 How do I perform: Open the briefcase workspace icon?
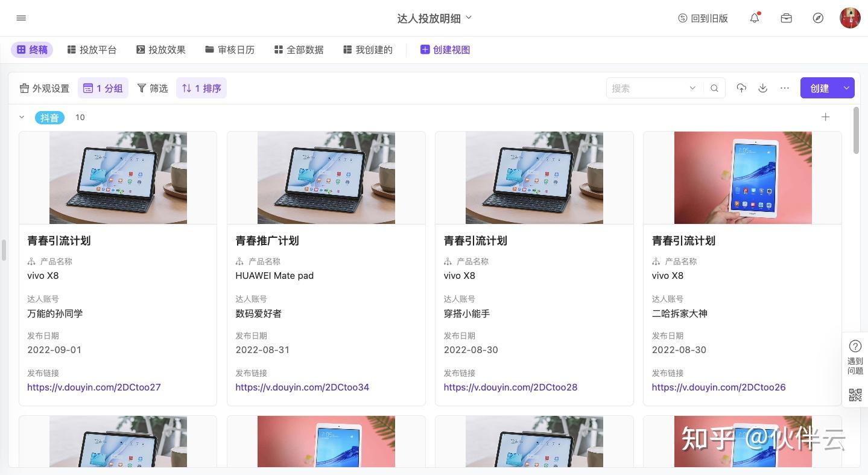tap(786, 18)
